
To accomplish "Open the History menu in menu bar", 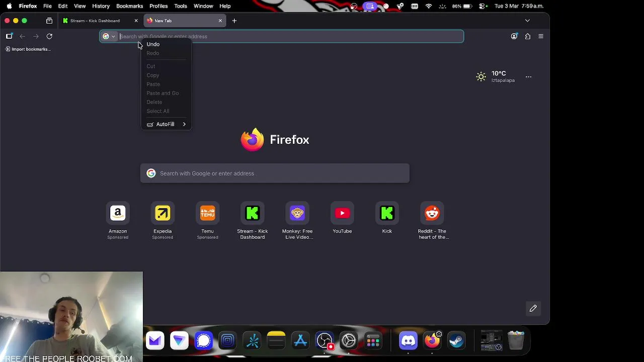I will point(101,6).
